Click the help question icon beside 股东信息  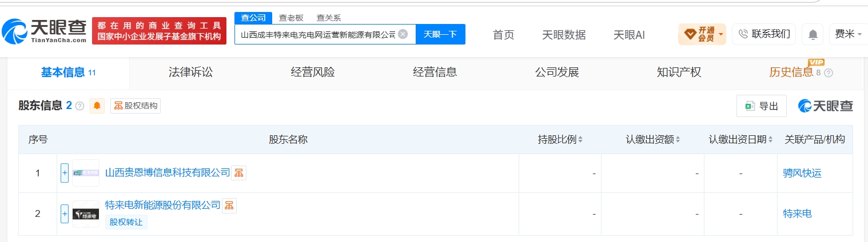pyautogui.click(x=79, y=106)
